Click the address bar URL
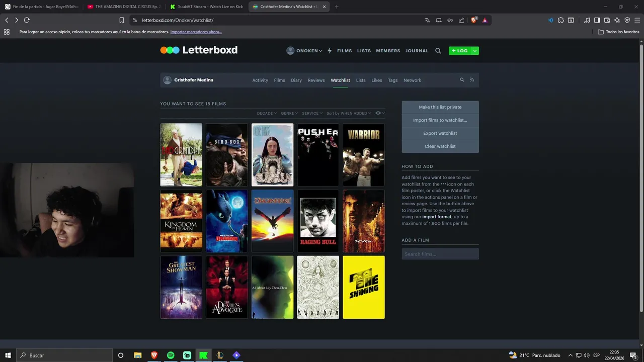The image size is (644, 362). [x=178, y=20]
